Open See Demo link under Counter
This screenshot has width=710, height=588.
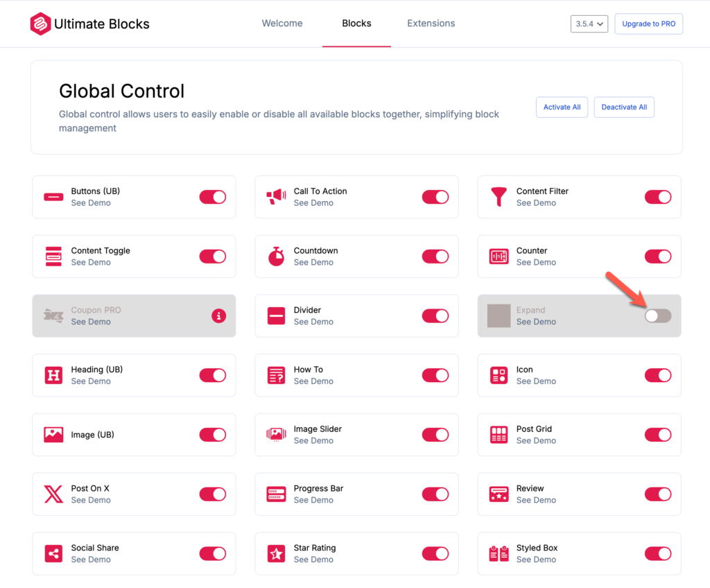536,263
